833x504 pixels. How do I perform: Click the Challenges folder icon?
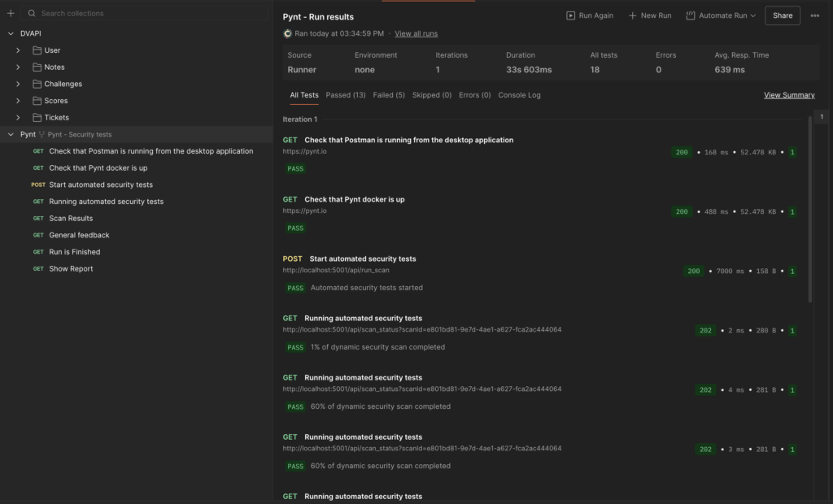(37, 84)
